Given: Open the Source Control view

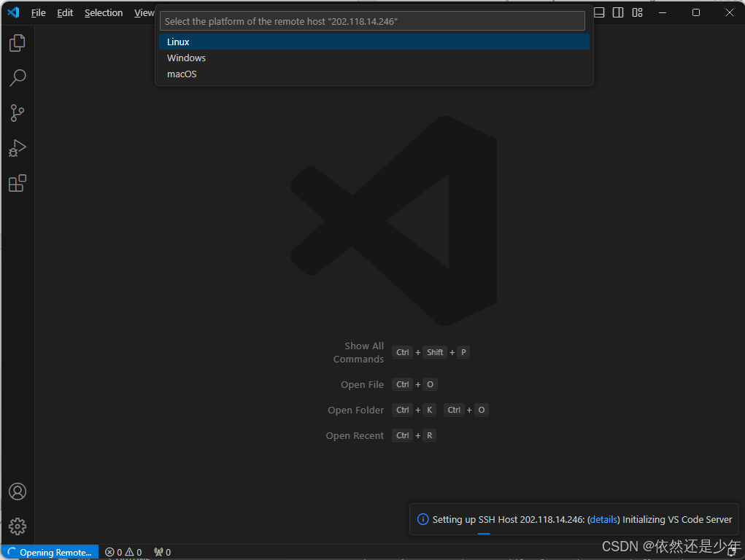Looking at the screenshot, I should pyautogui.click(x=17, y=113).
